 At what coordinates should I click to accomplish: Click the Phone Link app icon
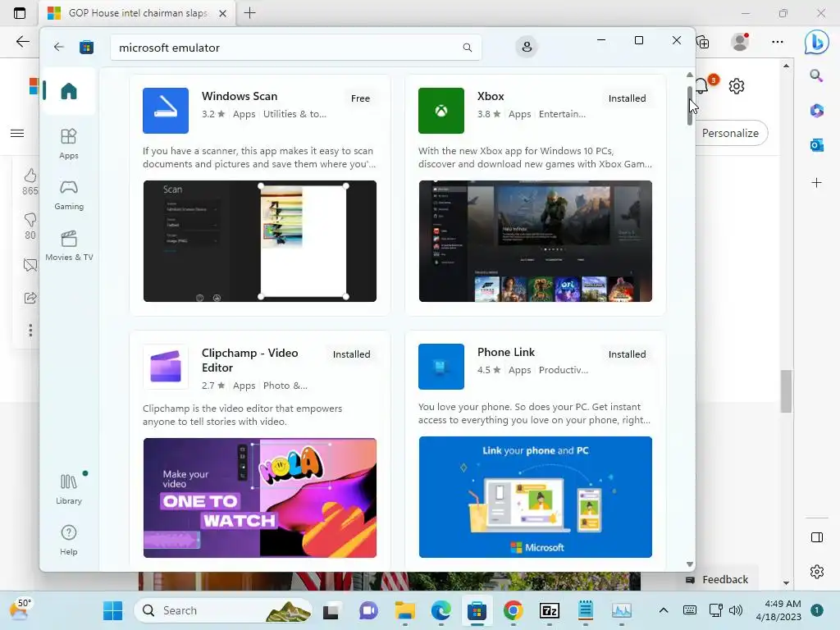coord(441,367)
